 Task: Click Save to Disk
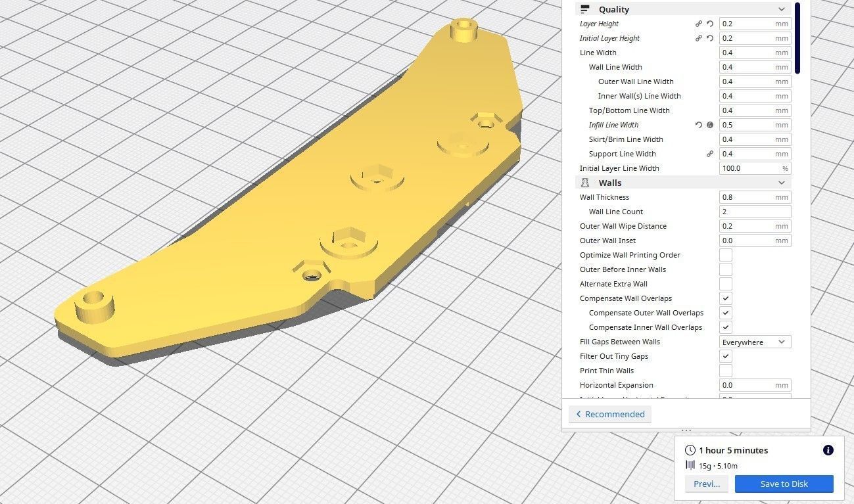784,484
